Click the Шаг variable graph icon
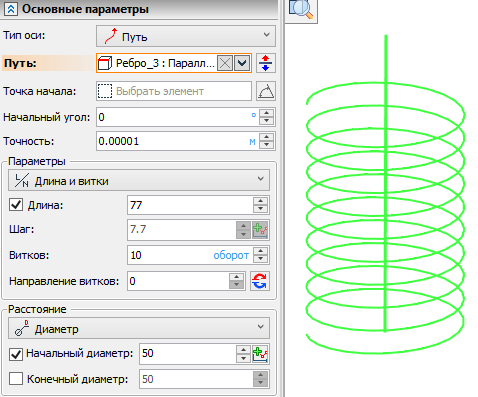 click(x=260, y=230)
